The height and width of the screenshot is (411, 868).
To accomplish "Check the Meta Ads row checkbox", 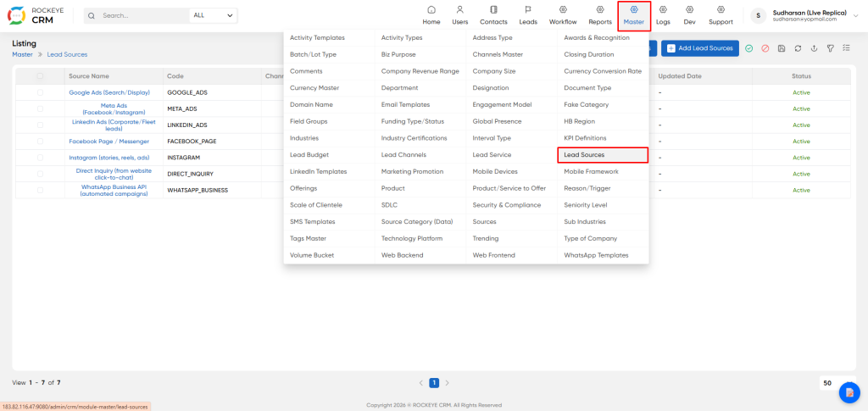I will pos(40,108).
